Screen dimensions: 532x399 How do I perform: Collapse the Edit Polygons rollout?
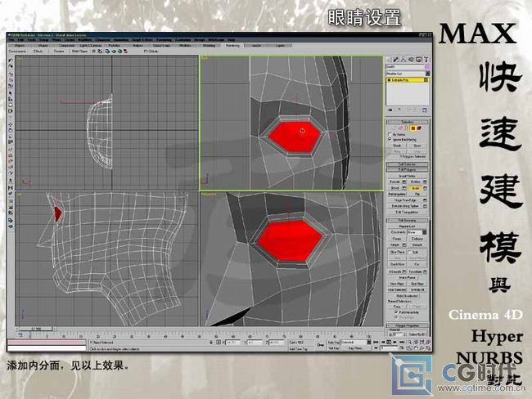tap(407, 169)
